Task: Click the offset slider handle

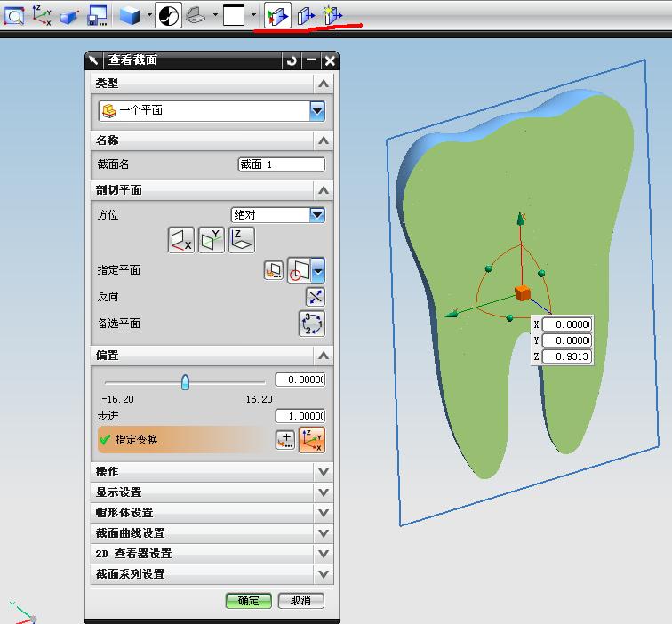Action: click(x=185, y=382)
